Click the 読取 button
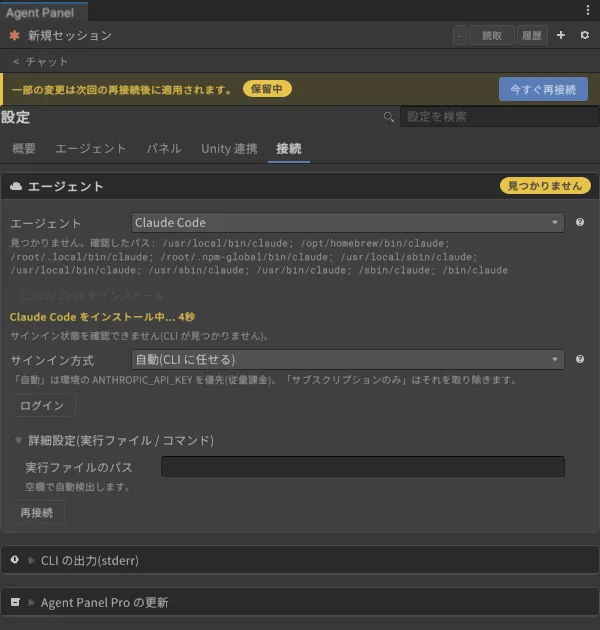This screenshot has width=600, height=630. tap(492, 35)
